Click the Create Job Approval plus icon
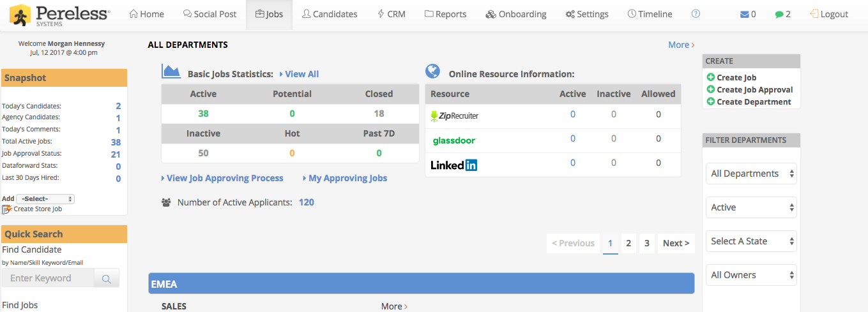This screenshot has width=868, height=312. coord(710,90)
